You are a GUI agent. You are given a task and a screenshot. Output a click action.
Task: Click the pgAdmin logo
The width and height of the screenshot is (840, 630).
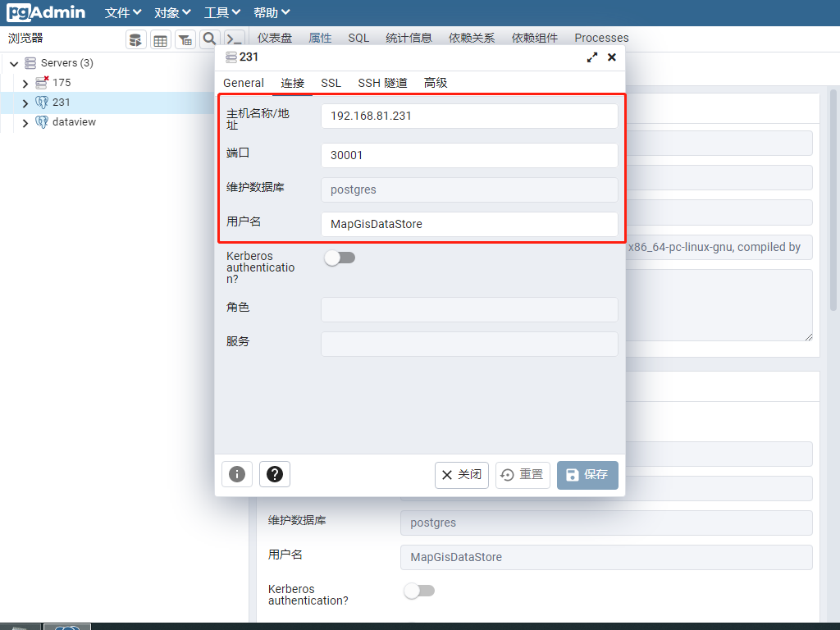point(46,11)
